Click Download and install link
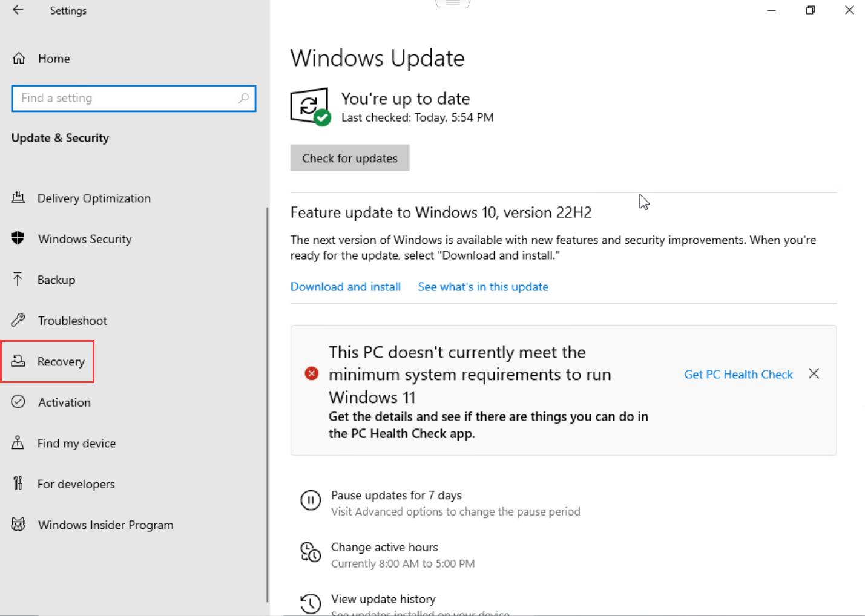Viewport: 865px width, 616px height. click(x=346, y=287)
